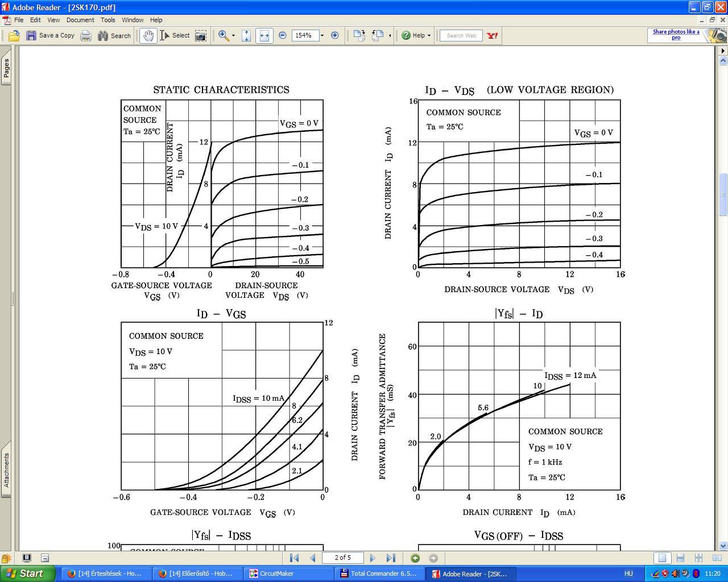
Task: Click the red security shield tray icon
Action: [665, 573]
